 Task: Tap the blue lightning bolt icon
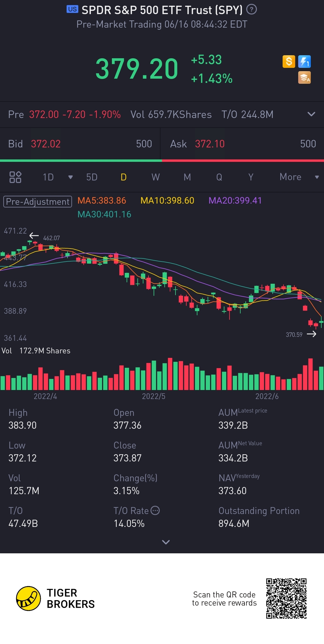tap(304, 62)
